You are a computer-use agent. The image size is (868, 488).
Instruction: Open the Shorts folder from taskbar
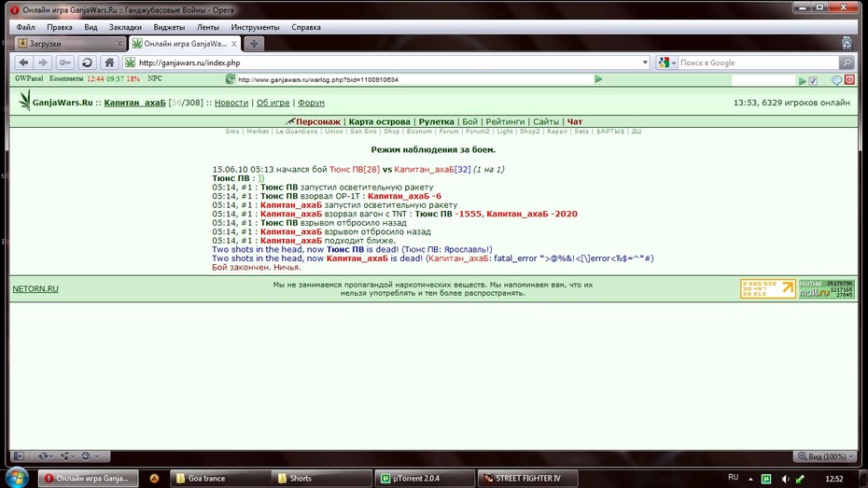(323, 479)
